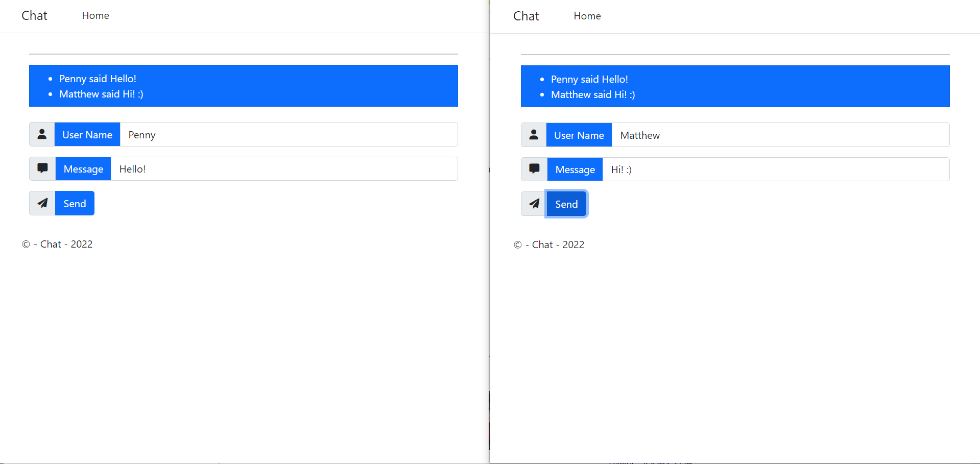
Task: Click "Matthew said Hi! :)" in left message list
Action: [101, 94]
